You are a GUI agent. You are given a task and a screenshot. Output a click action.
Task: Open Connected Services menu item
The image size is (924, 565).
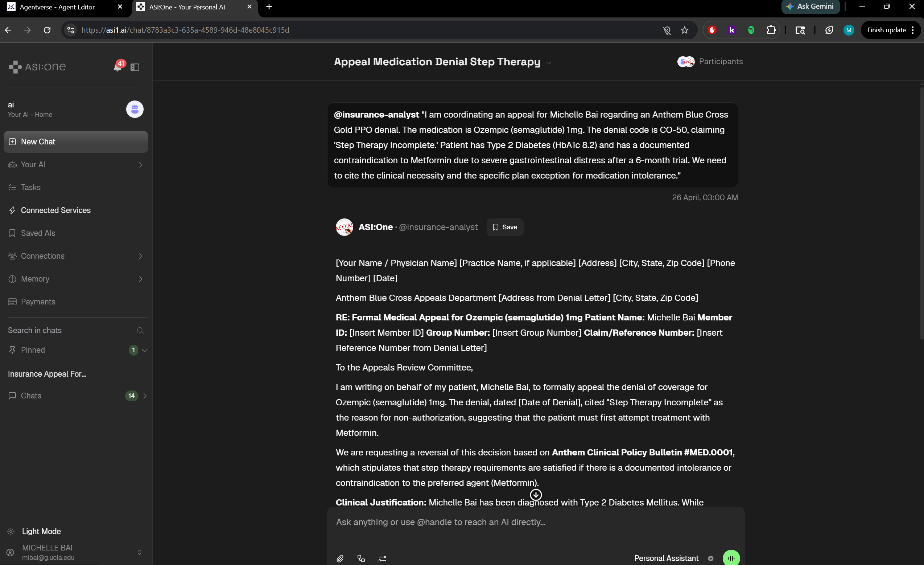(x=55, y=210)
